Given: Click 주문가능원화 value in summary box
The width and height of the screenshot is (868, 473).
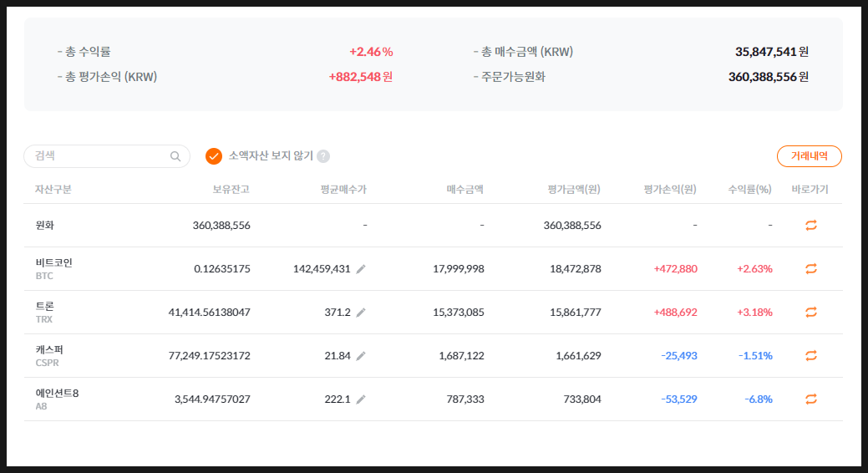Looking at the screenshot, I should coord(769,76).
